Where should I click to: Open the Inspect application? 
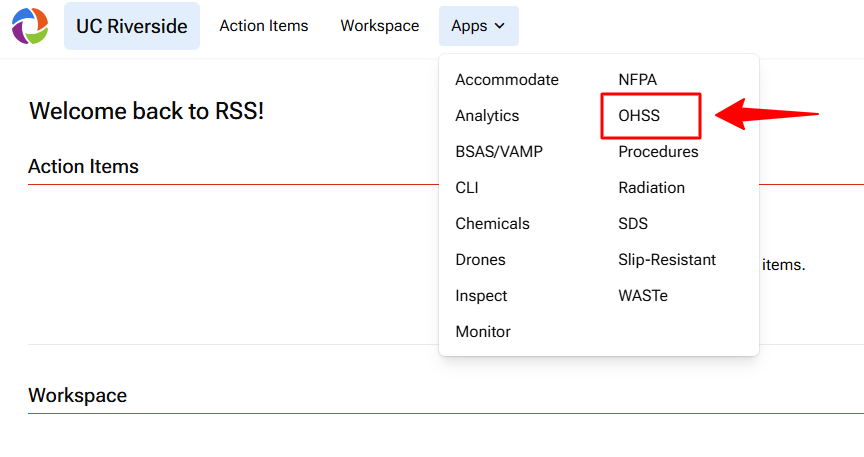tap(481, 296)
